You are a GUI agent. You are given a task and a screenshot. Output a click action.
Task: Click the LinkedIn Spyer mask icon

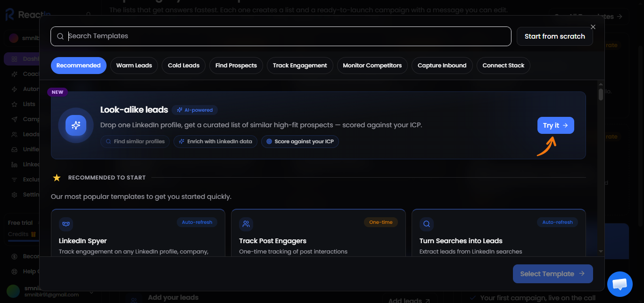click(x=66, y=224)
